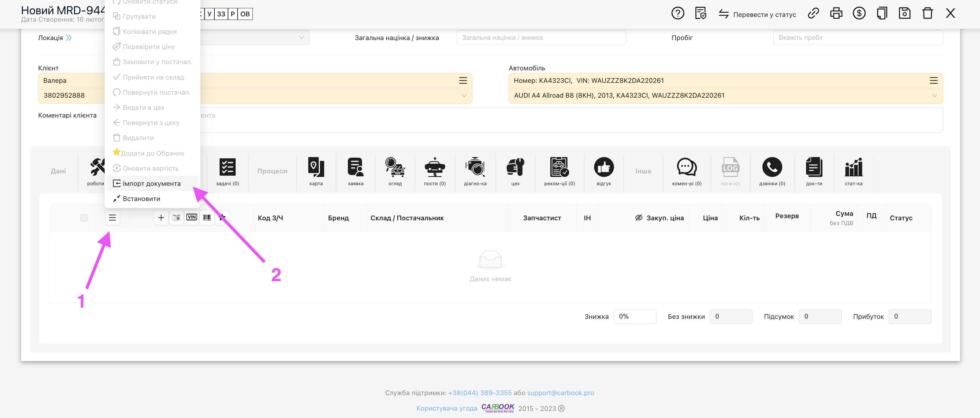
Task: Click the save diskette icon
Action: 904,14
